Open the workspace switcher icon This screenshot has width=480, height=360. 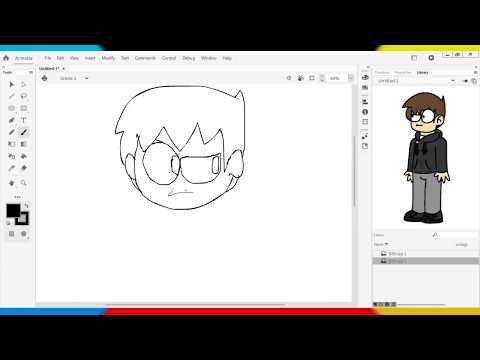pyautogui.click(x=414, y=58)
